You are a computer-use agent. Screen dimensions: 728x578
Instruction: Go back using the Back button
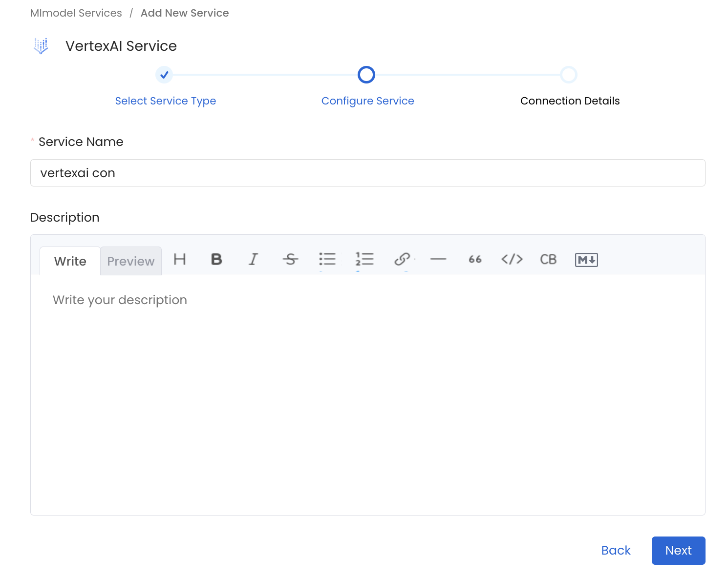click(x=616, y=550)
